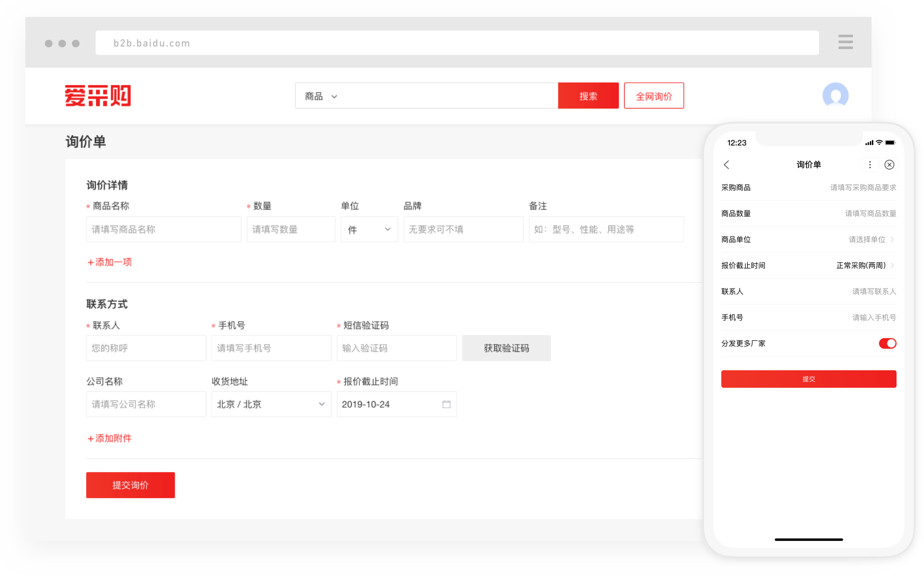Tap the three-dot more icon on phone
Screen dimensions: 924x575
tap(870, 164)
